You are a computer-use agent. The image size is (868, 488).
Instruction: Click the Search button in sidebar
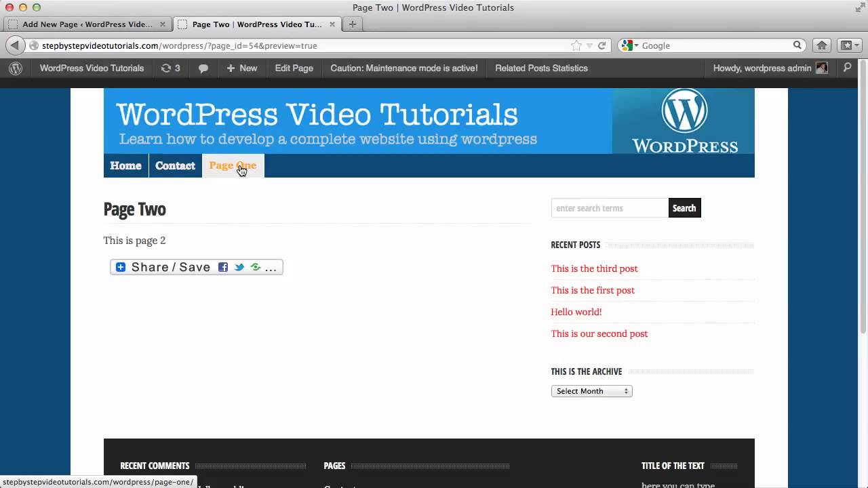point(684,208)
